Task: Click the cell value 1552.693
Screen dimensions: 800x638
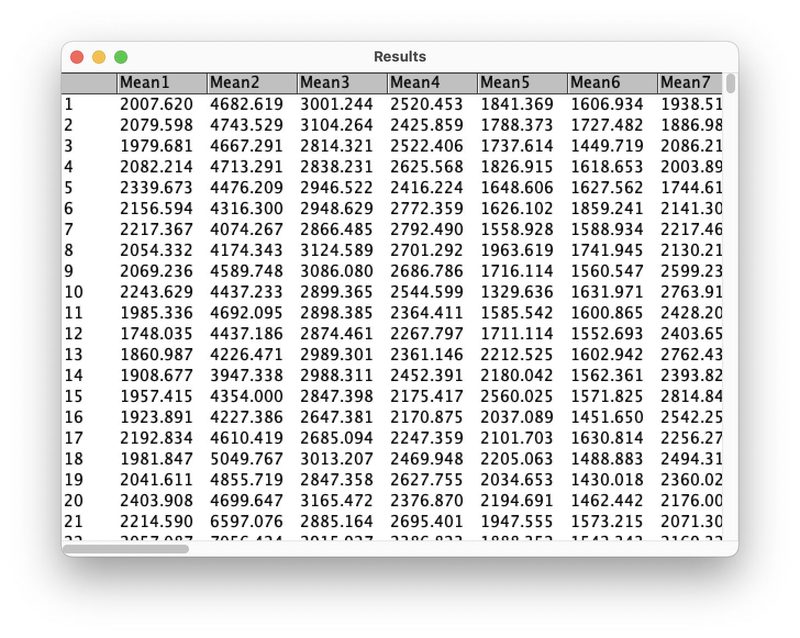Action: (607, 334)
